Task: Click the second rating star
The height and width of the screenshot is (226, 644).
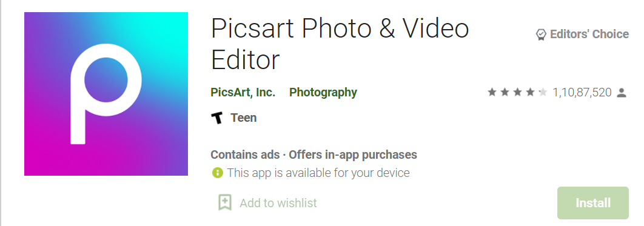Action: 505,92
